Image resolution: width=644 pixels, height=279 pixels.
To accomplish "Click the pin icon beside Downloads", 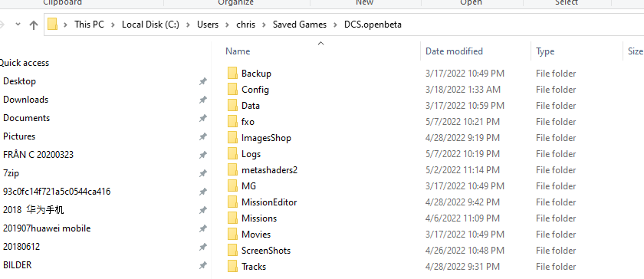I will (203, 100).
